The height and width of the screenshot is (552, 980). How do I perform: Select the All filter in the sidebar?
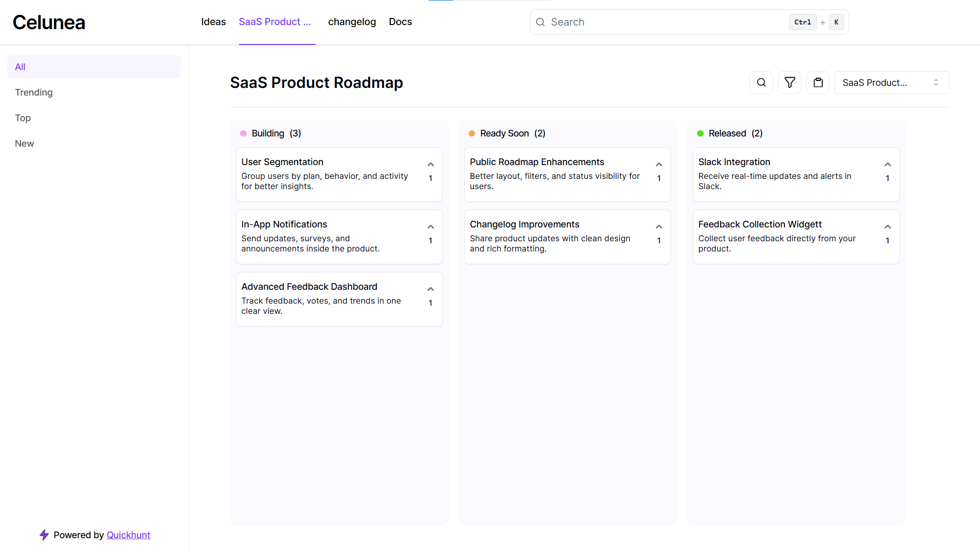pos(94,66)
